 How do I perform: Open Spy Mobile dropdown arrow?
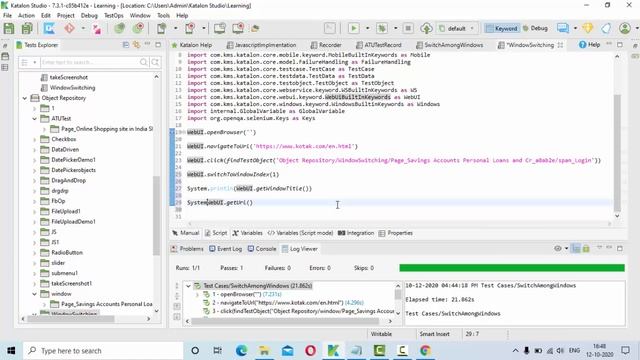(x=176, y=28)
